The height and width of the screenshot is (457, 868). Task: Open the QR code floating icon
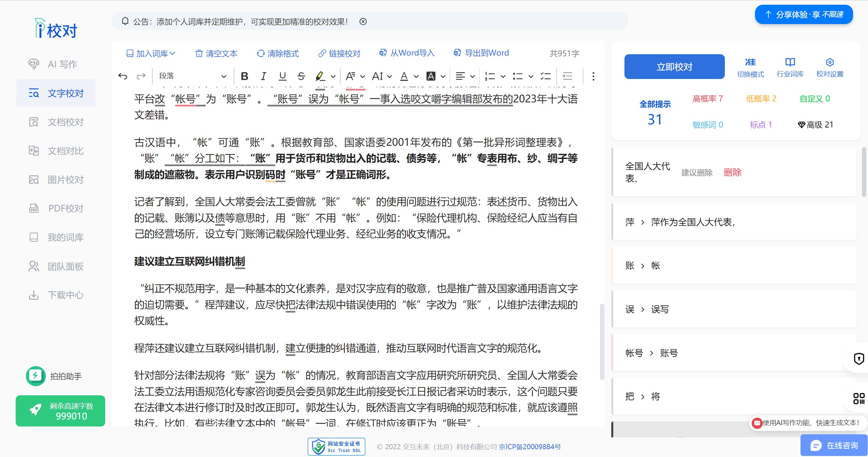(859, 398)
